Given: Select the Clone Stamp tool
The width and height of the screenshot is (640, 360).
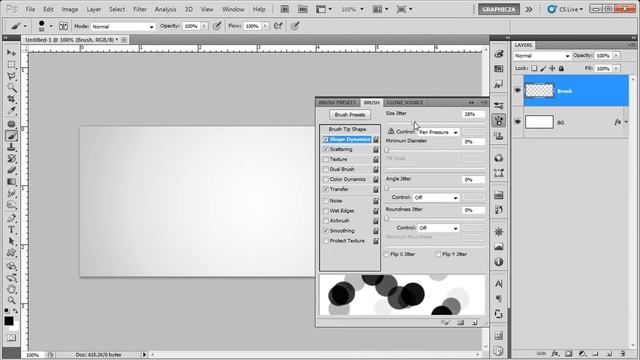Looking at the screenshot, I should click(11, 147).
